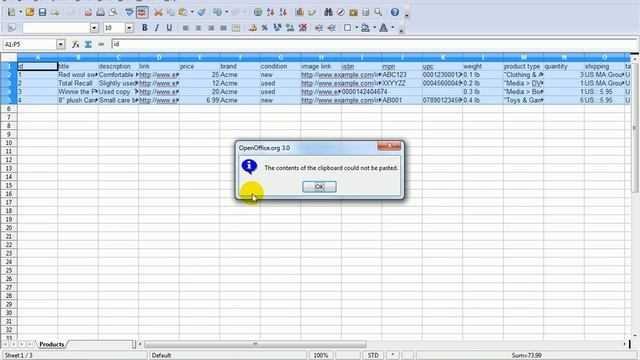This screenshot has width=640, height=360.
Task: Click the Copy icon
Action: click(171, 12)
